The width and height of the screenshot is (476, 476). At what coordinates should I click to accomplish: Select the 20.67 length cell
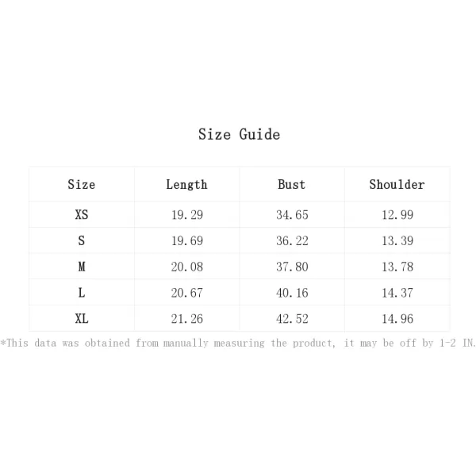[186, 293]
